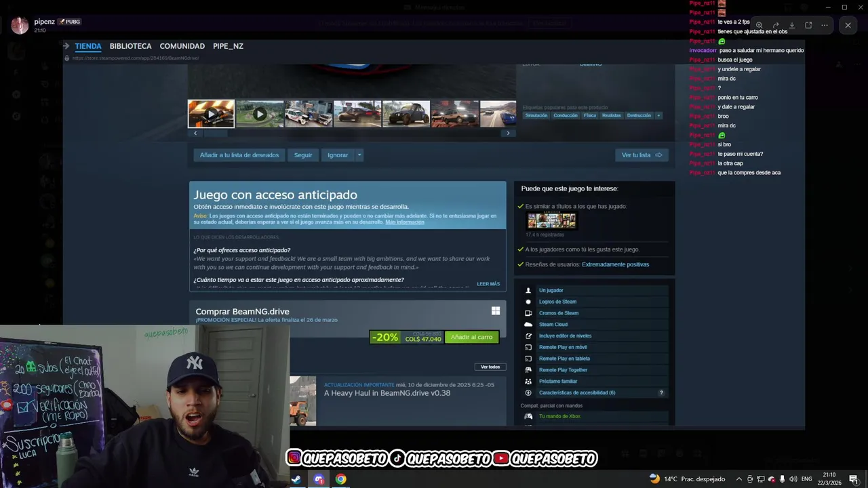The width and height of the screenshot is (868, 488).
Task: Open the Extremadamente positivas reviews link
Action: 615,264
